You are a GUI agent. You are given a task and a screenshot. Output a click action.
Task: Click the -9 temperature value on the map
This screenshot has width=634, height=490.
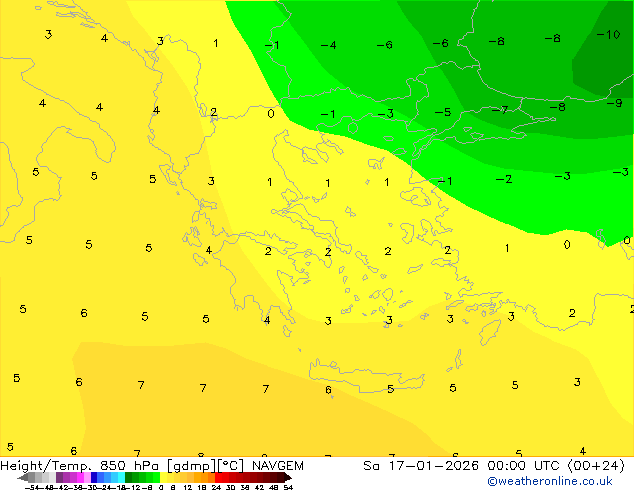[615, 103]
